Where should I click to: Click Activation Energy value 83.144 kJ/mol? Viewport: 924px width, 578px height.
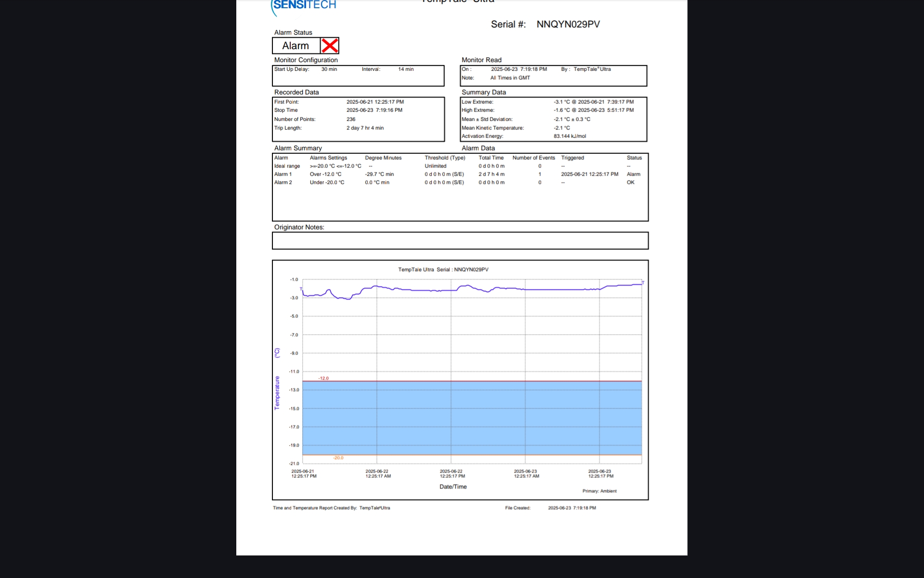(570, 136)
